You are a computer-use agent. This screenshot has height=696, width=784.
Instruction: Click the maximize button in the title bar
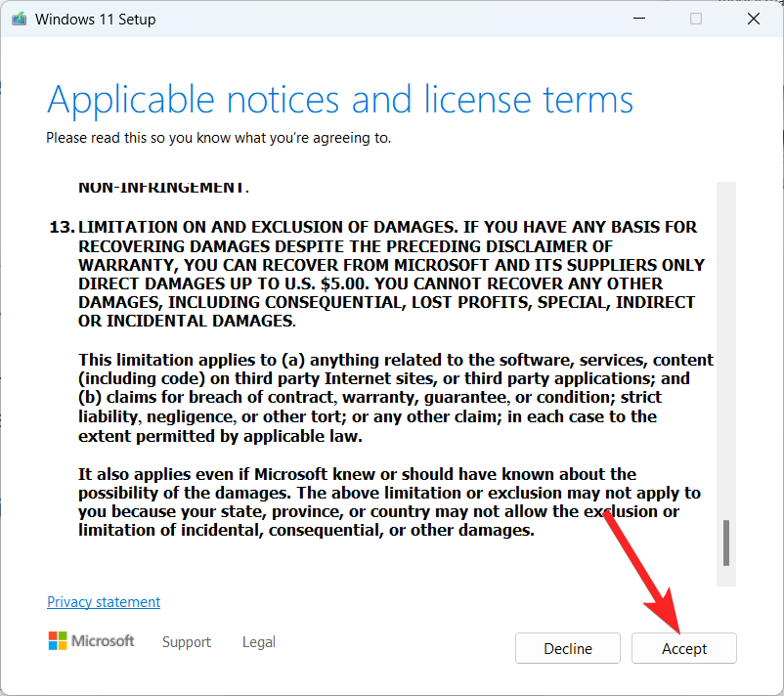click(x=696, y=20)
